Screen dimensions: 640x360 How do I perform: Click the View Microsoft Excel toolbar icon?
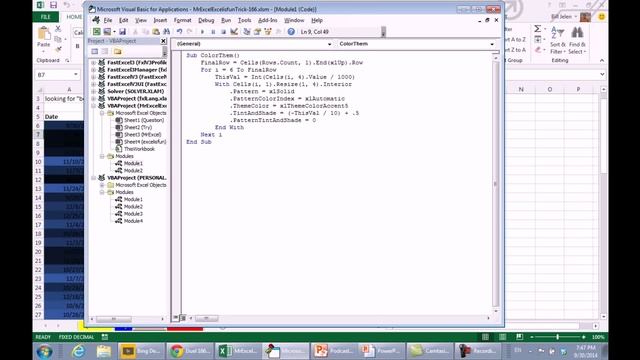[x=96, y=31]
